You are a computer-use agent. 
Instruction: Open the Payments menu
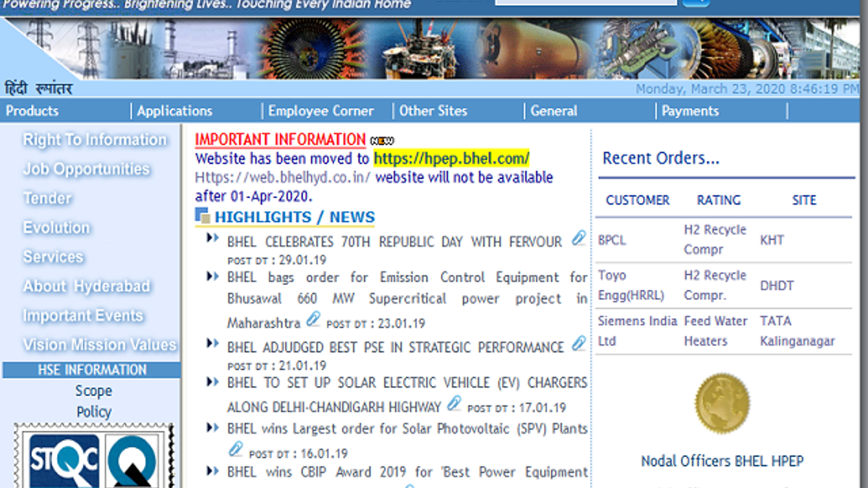[x=690, y=111]
